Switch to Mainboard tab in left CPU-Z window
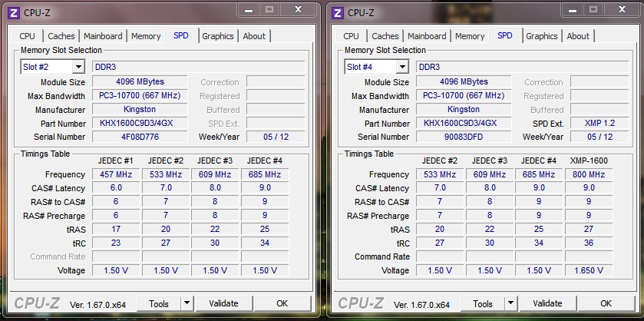The height and width of the screenshot is (321, 644). (103, 36)
